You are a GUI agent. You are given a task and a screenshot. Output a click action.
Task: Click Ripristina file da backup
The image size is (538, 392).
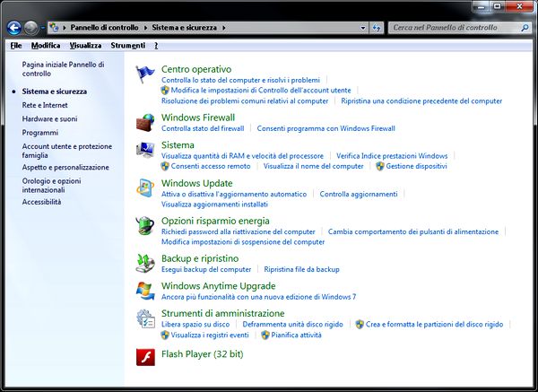point(301,269)
